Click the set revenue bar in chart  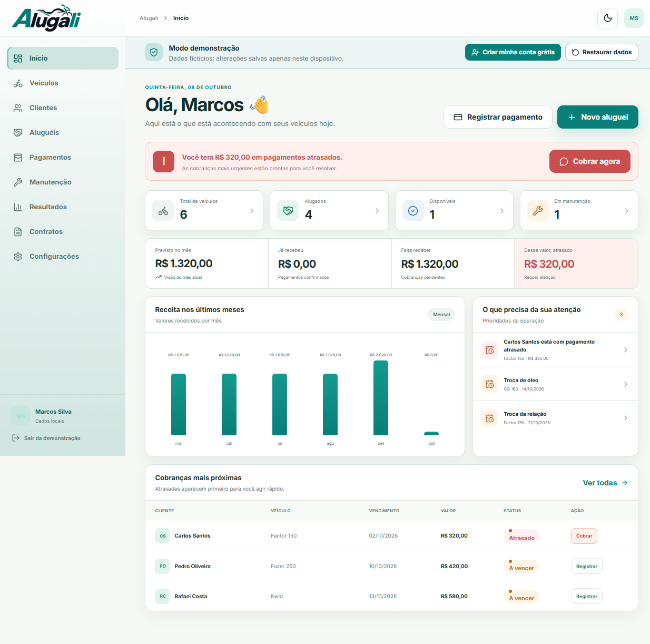click(381, 398)
